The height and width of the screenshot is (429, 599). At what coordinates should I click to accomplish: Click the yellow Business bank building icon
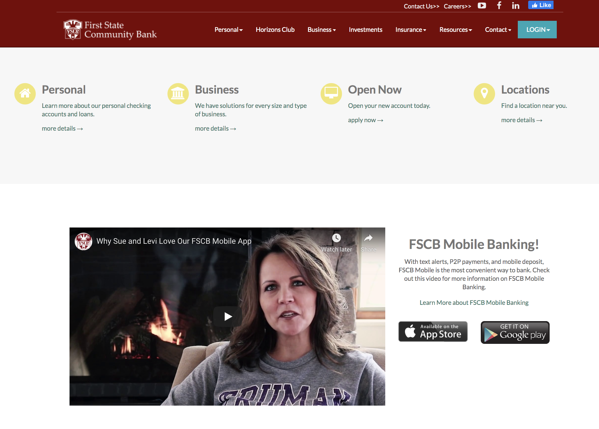click(178, 94)
